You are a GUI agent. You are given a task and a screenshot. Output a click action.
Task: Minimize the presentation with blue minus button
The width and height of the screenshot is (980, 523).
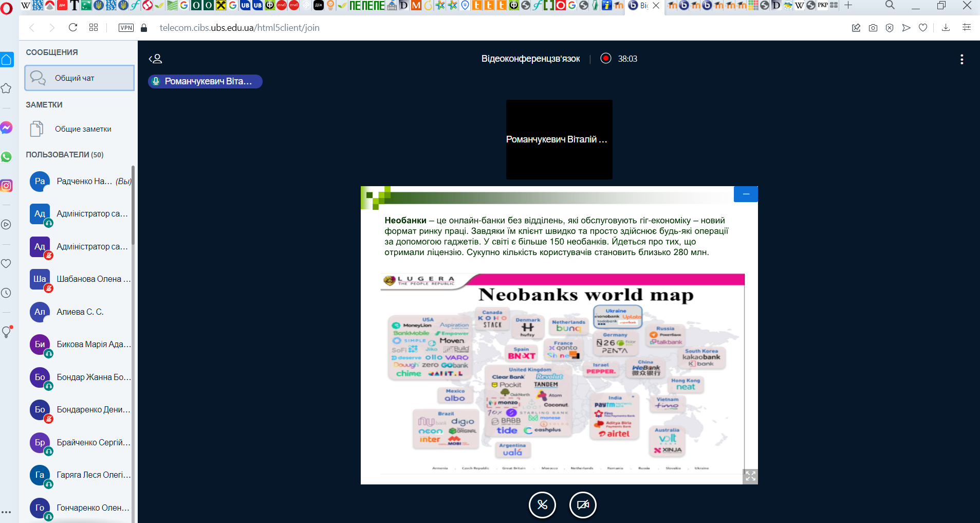[x=746, y=194]
